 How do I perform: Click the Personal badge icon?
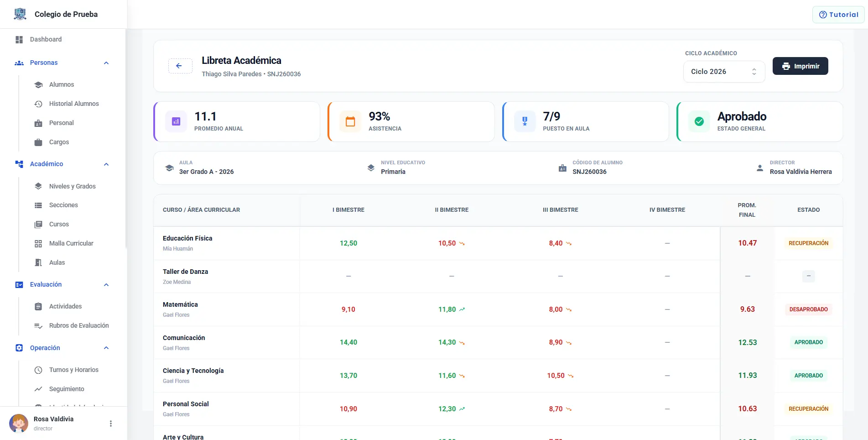pyautogui.click(x=38, y=123)
